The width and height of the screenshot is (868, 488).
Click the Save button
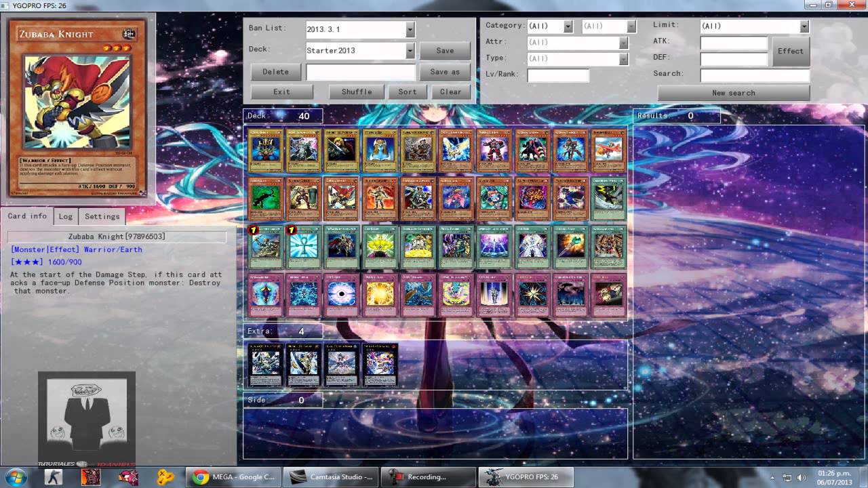445,50
